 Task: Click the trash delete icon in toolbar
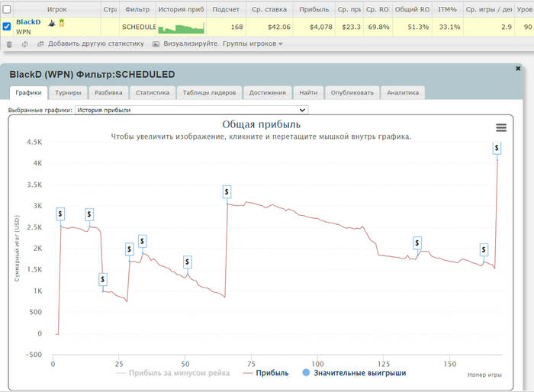(x=9, y=44)
